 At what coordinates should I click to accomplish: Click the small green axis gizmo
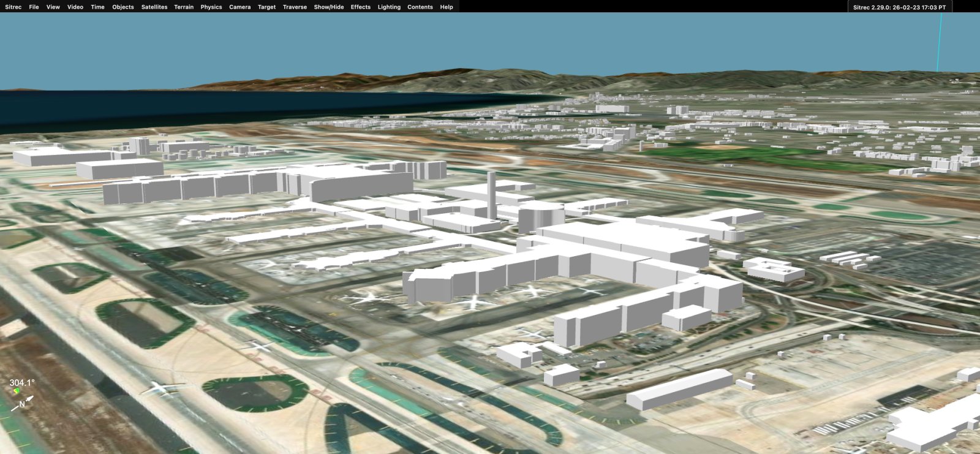point(17,390)
